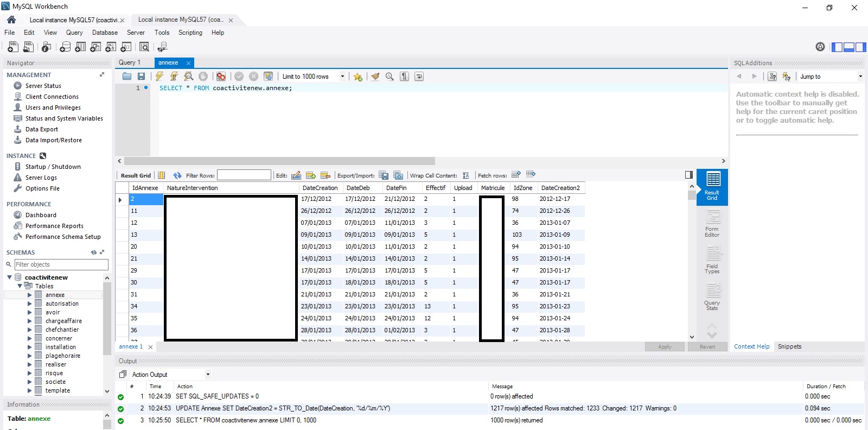Search table data toolbar icon
The width and height of the screenshot is (868, 430).
[144, 47]
